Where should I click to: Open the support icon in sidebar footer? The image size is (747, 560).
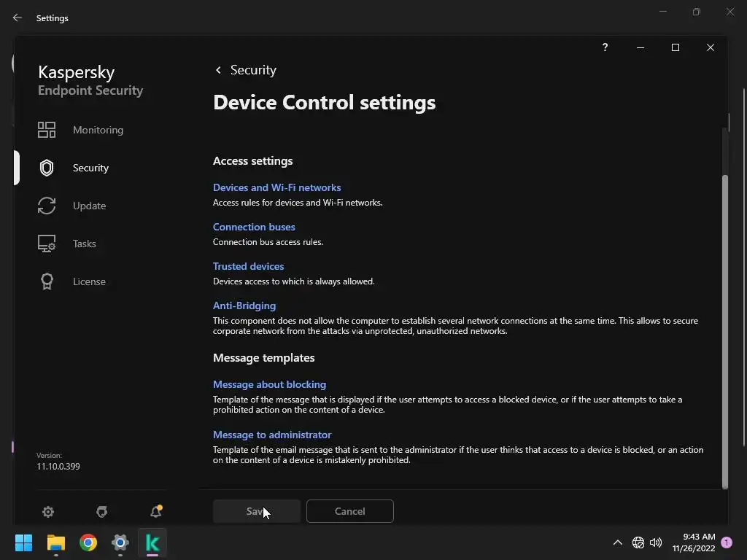coord(102,511)
